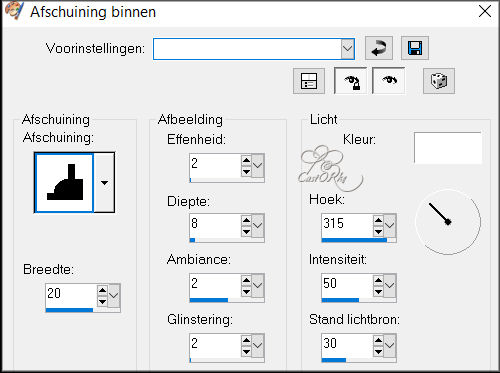
Task: Open the Breedte value slider dropdown
Action: (114, 296)
